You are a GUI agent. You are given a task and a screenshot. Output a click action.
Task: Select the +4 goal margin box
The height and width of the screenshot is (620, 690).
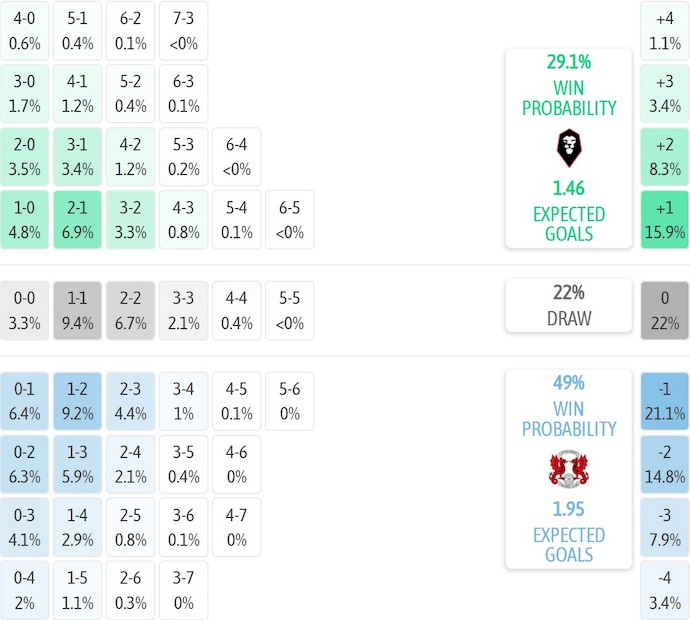(x=665, y=31)
